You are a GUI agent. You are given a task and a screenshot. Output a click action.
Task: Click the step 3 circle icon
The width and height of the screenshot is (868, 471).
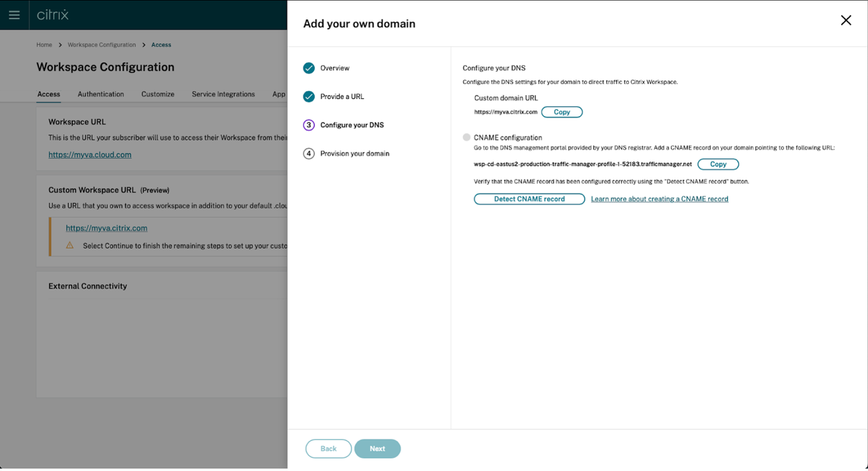[x=309, y=125]
